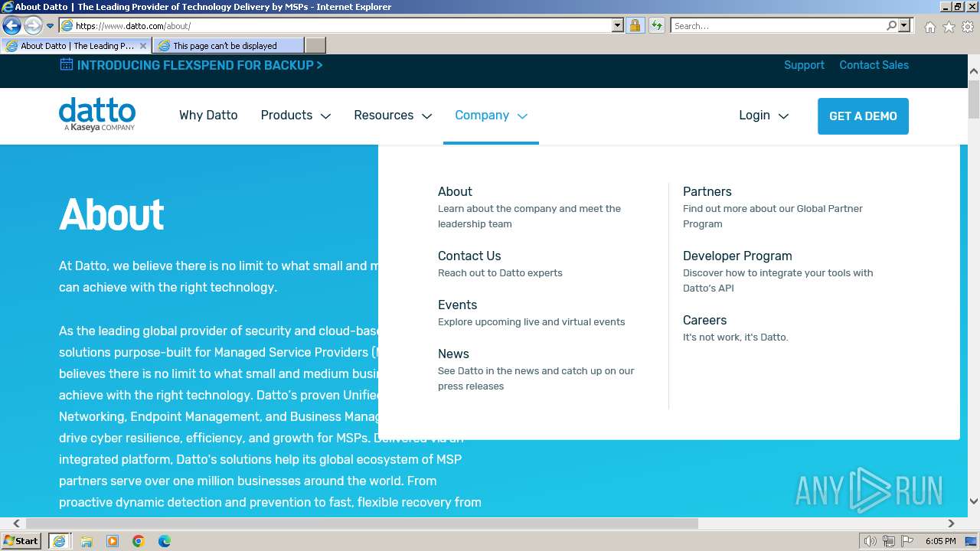
Task: Expand the Login dropdown
Action: pyautogui.click(x=763, y=116)
